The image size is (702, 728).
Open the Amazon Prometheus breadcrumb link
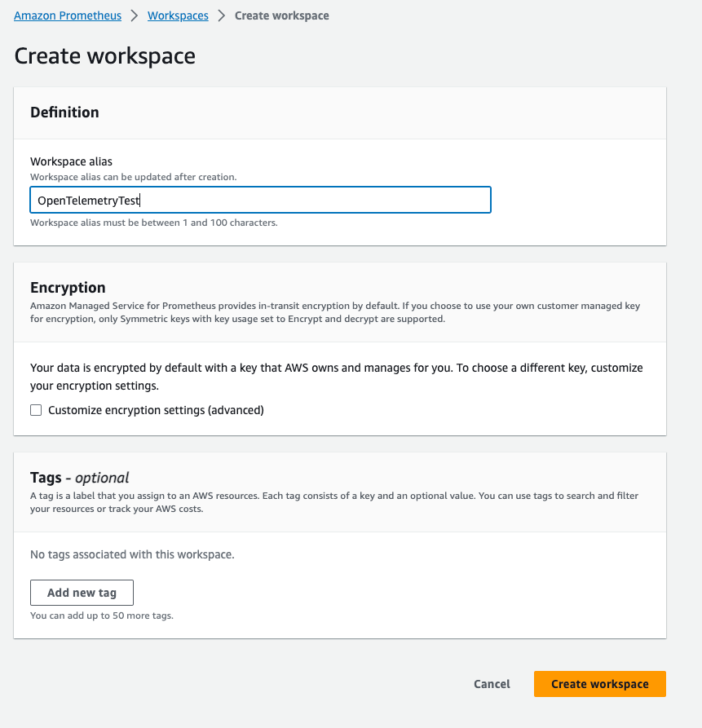point(68,15)
